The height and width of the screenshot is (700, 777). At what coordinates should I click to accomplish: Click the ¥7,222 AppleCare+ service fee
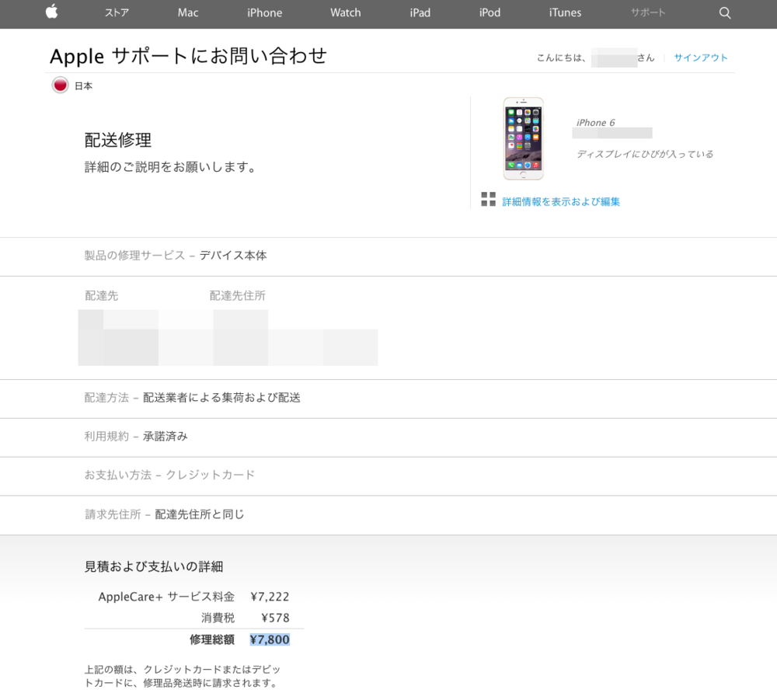point(270,597)
